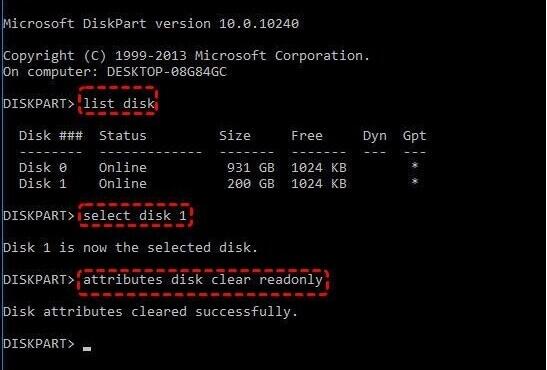Click the Online status of Disk 1
This screenshot has width=547, height=370.
pos(123,183)
